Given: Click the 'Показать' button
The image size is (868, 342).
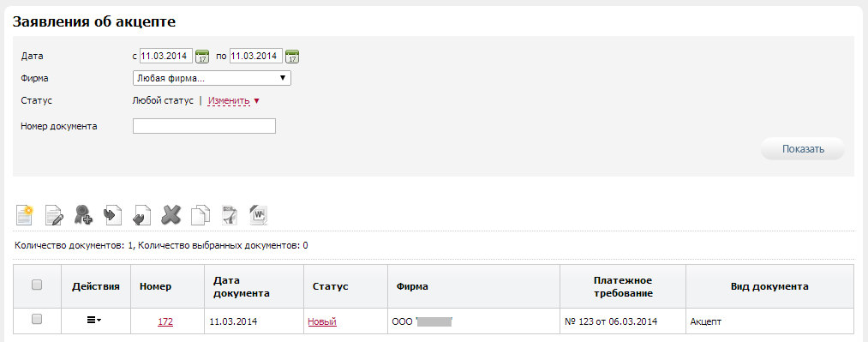Looking at the screenshot, I should click(x=803, y=149).
